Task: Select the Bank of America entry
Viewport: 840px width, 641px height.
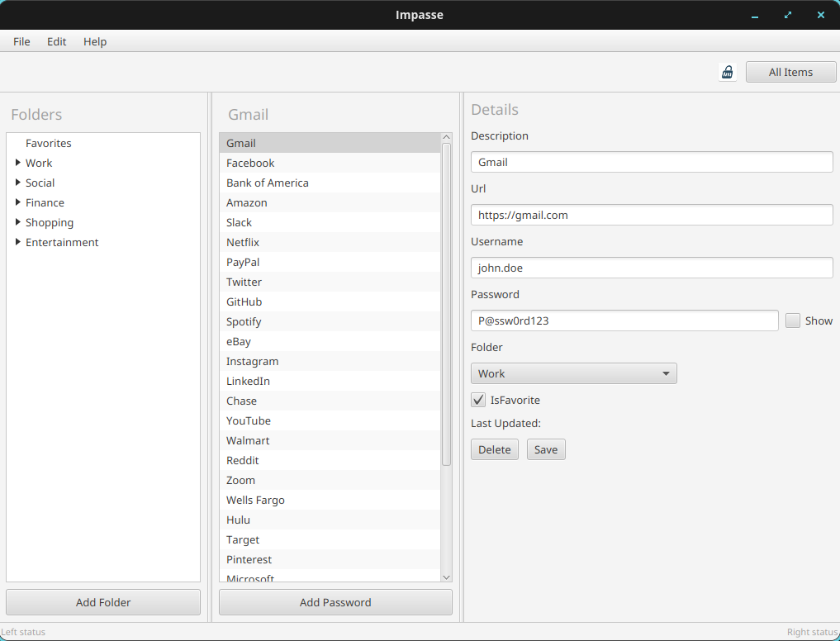Action: point(330,183)
